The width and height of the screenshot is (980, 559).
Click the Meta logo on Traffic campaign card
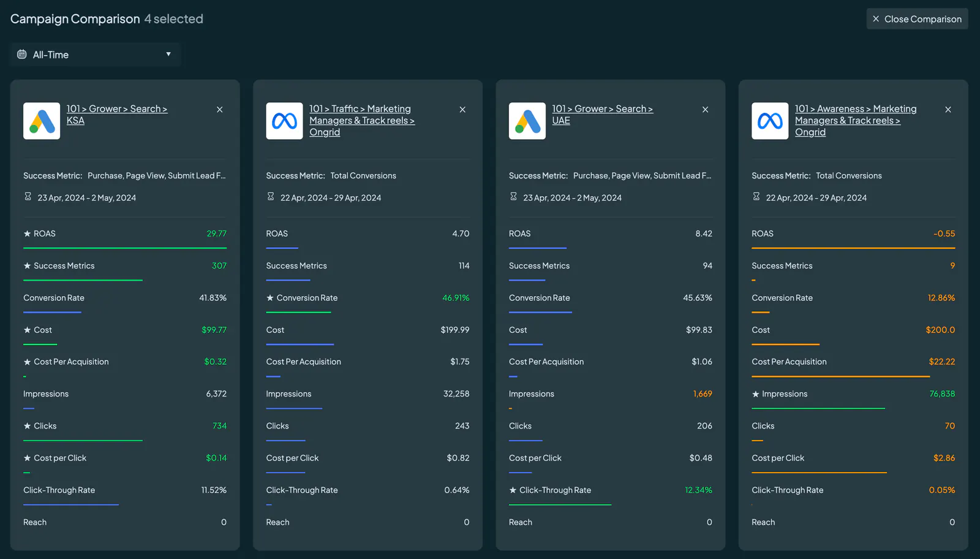pyautogui.click(x=284, y=121)
